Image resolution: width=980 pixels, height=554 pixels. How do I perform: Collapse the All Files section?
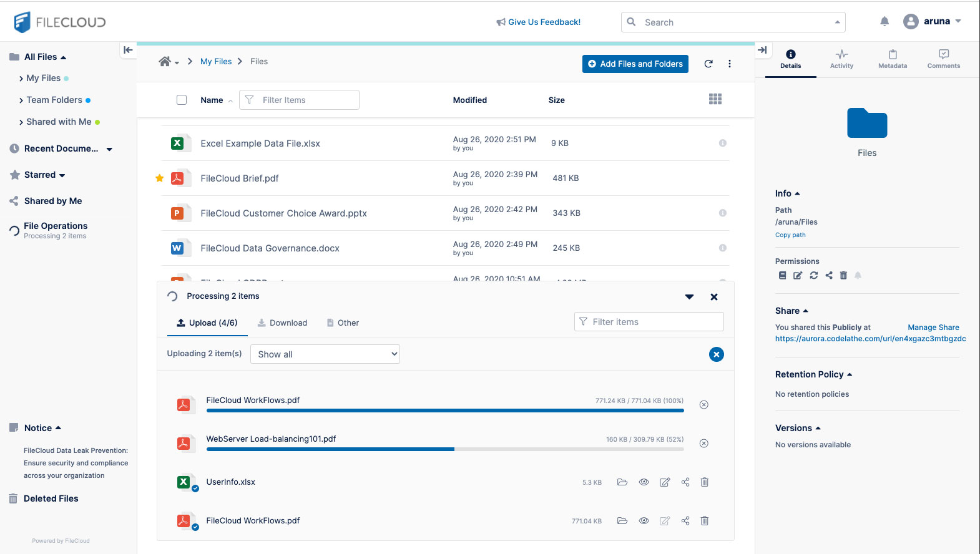(63, 57)
